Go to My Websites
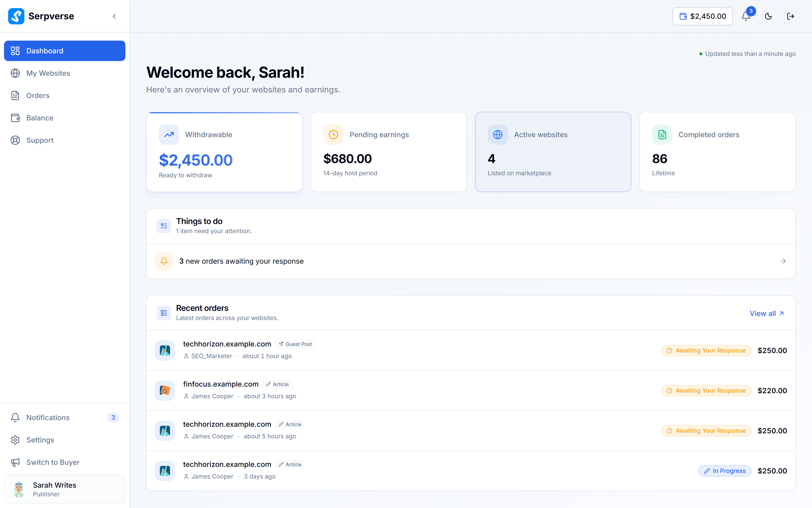This screenshot has width=812, height=508. coord(65,73)
